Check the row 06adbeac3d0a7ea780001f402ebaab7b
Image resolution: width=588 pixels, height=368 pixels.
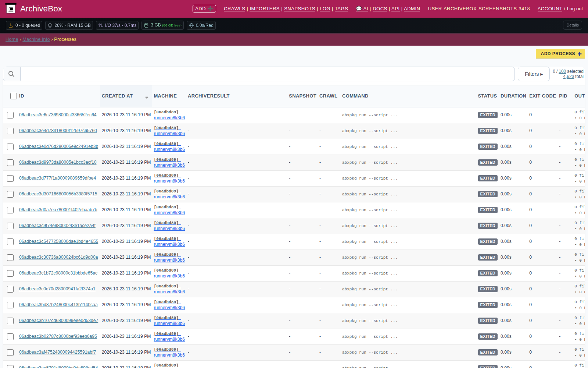pyautogui.click(x=10, y=210)
